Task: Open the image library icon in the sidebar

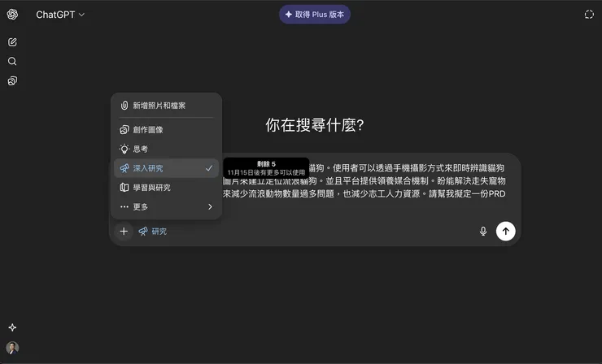Action: [12, 81]
